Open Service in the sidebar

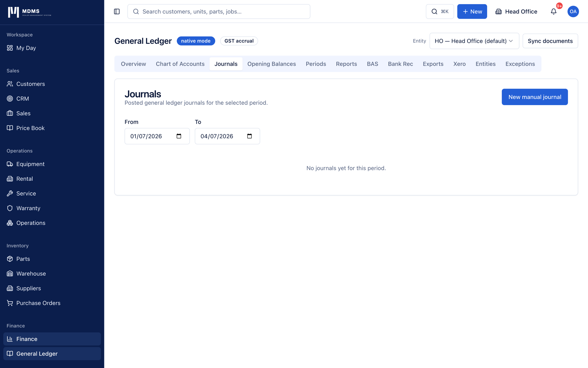click(52, 193)
